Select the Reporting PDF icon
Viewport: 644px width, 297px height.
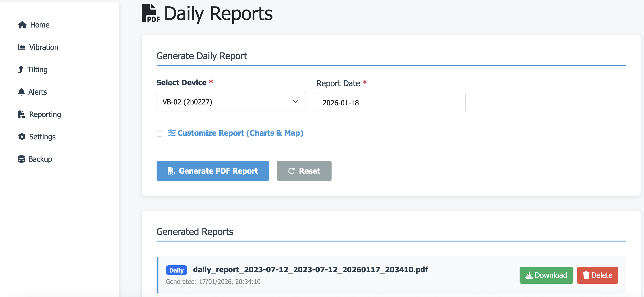click(22, 114)
